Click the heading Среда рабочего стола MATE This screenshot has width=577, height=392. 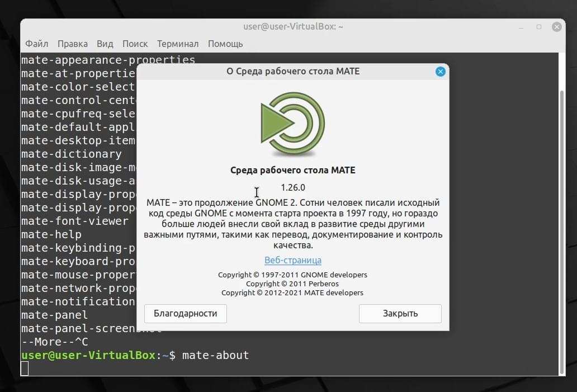tap(293, 170)
